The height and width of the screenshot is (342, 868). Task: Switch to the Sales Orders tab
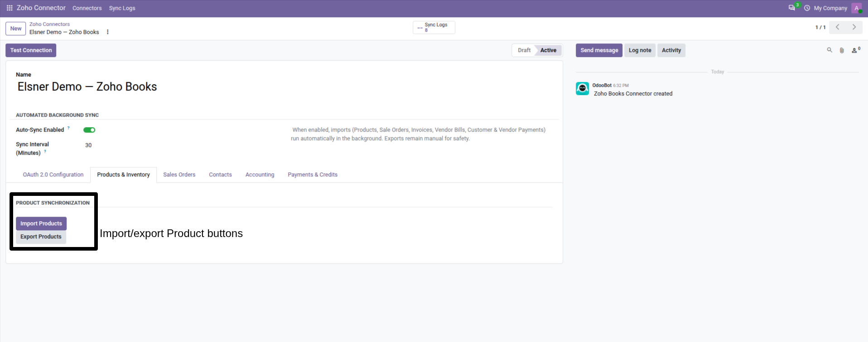(179, 175)
